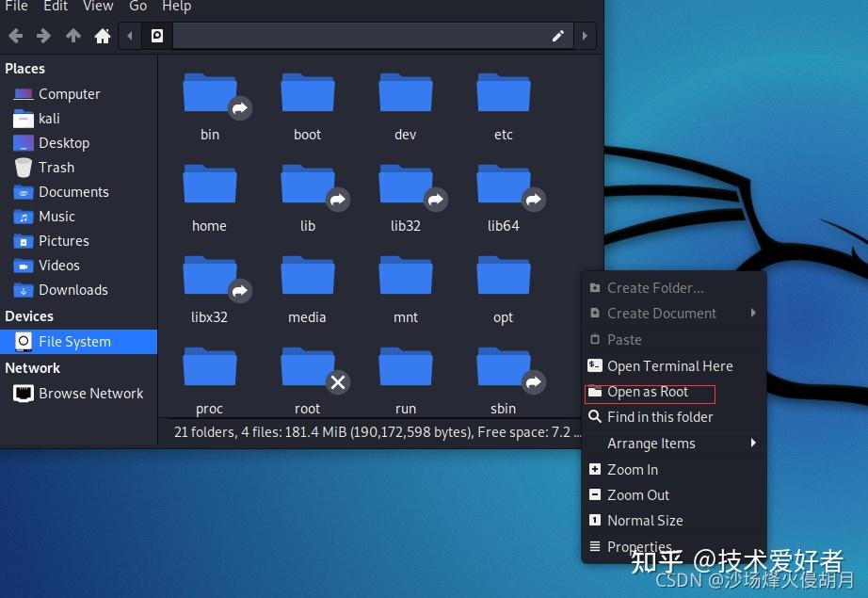Go up to the parent folder
The width and height of the screenshot is (868, 598).
(73, 36)
